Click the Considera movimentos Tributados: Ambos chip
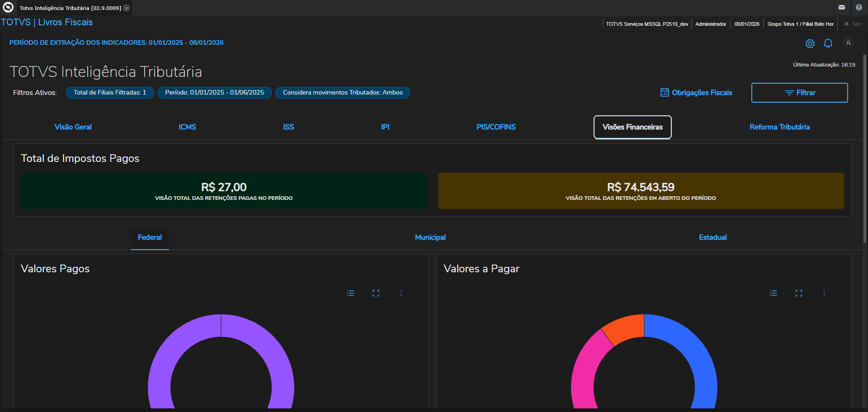 (343, 93)
